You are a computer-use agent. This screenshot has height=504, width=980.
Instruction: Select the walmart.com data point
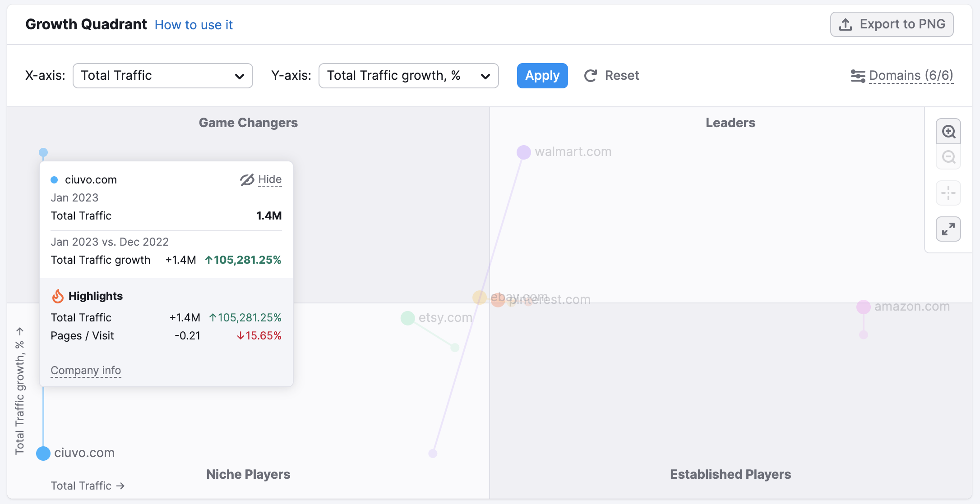tap(523, 152)
